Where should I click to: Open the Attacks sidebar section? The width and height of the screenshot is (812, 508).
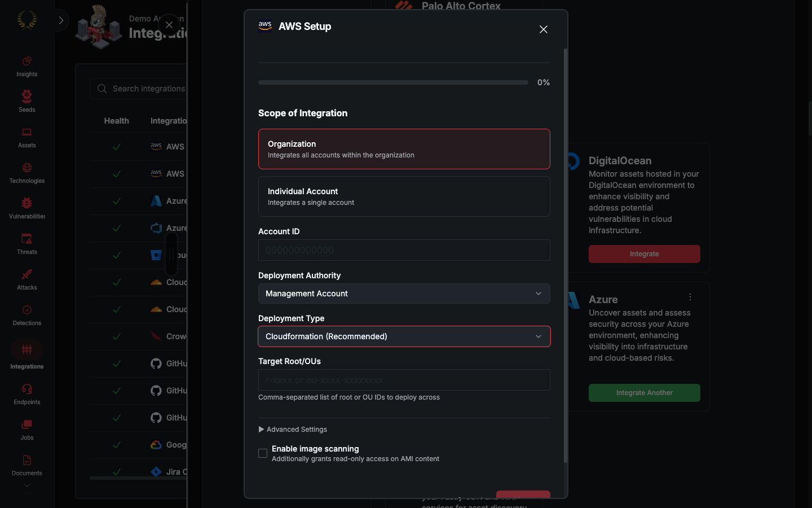[27, 280]
